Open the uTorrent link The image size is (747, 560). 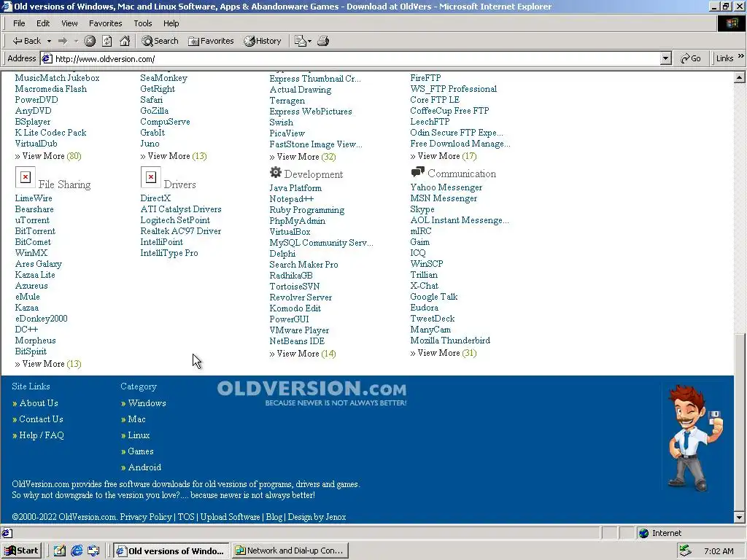click(x=32, y=220)
